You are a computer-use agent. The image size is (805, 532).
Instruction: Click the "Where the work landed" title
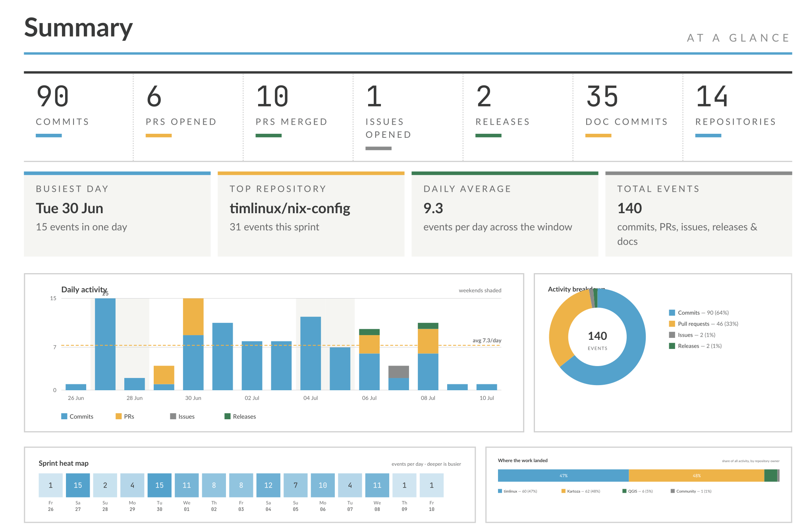(x=523, y=461)
